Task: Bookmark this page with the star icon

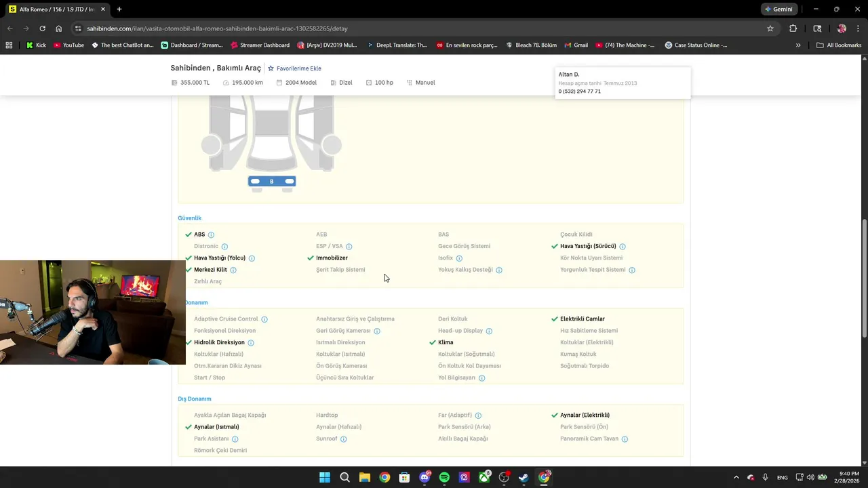Action: click(x=770, y=28)
